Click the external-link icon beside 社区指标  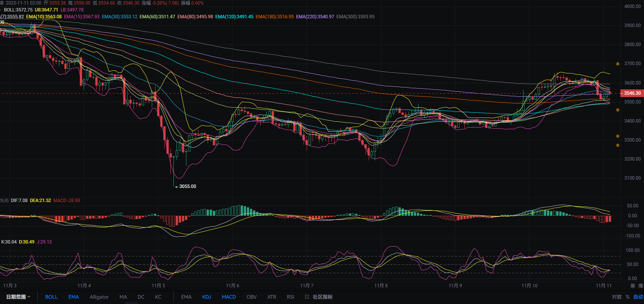[x=307, y=297]
